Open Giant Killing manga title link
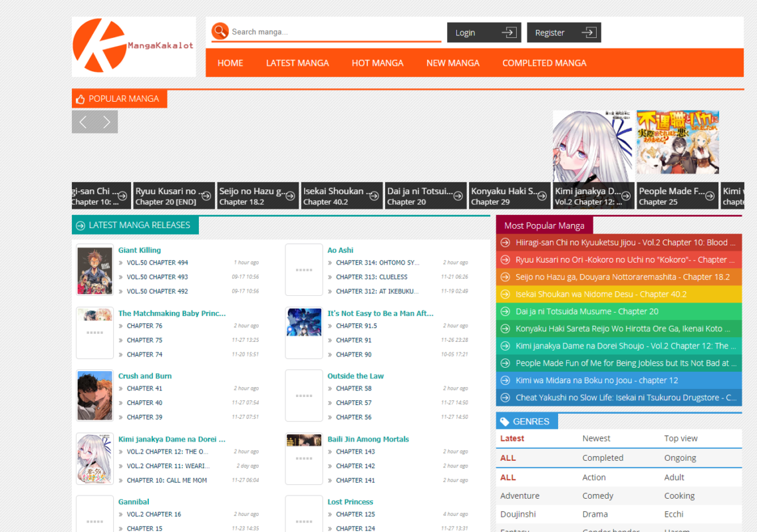This screenshot has height=532, width=757. 140,250
